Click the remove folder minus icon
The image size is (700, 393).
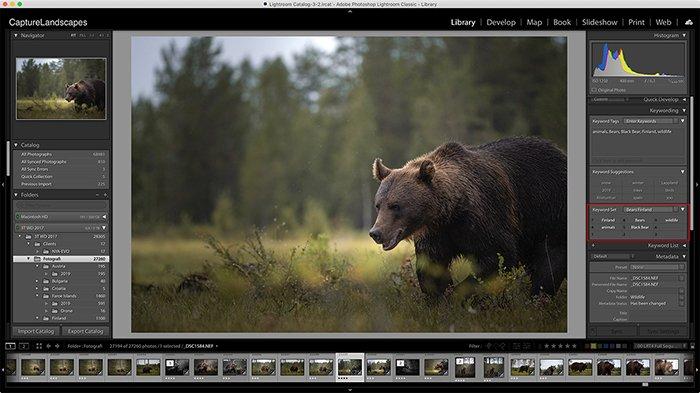[x=97, y=195]
